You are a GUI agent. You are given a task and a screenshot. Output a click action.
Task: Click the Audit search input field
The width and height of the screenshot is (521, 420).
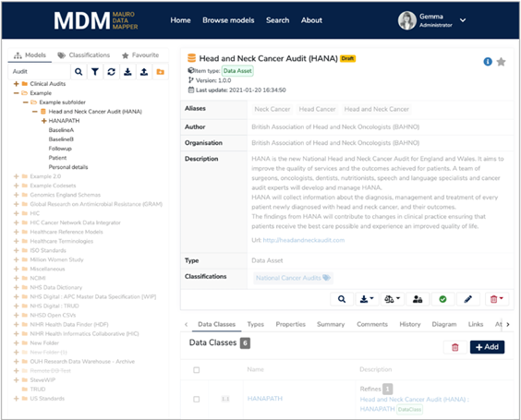[40, 72]
